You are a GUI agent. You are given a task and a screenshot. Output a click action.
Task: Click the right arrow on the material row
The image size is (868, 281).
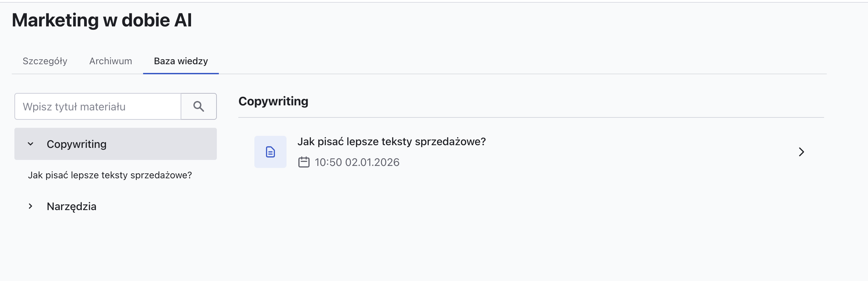click(x=801, y=152)
